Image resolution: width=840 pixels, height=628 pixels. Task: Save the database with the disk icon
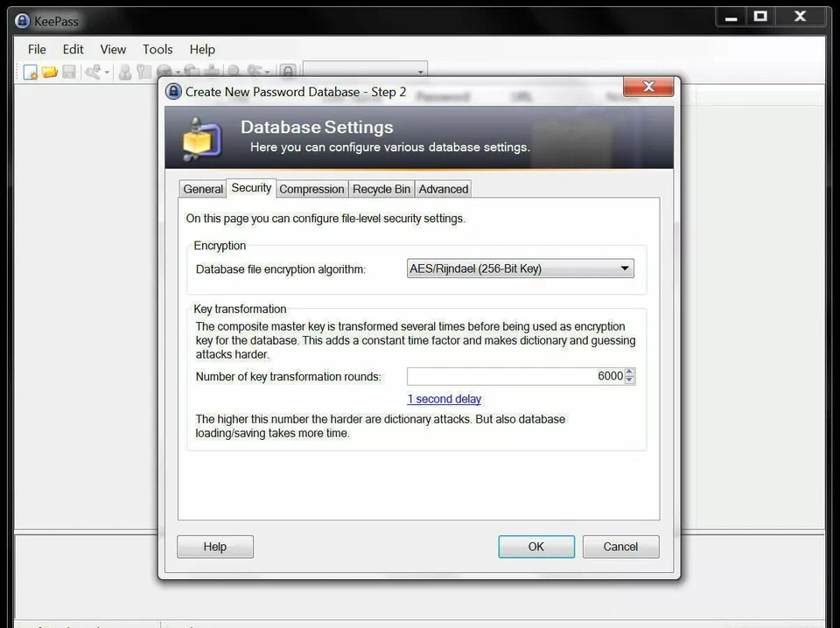point(68,71)
